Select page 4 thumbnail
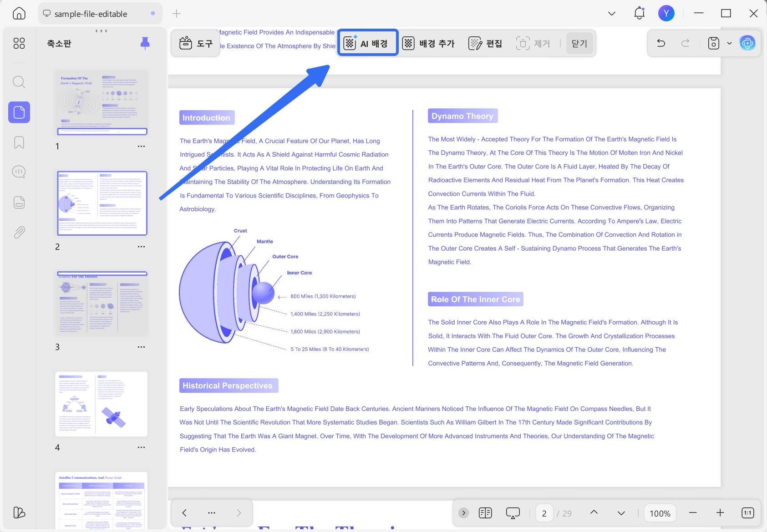The image size is (767, 532). (102, 404)
